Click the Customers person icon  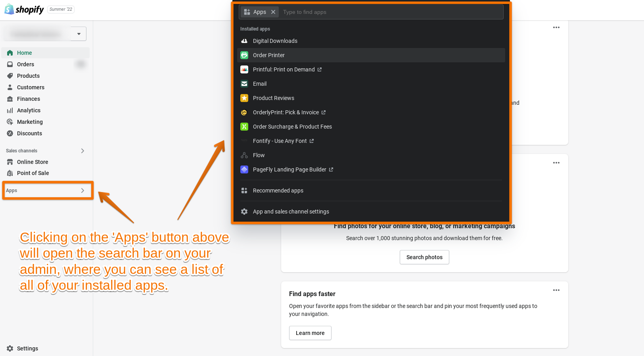pos(10,87)
